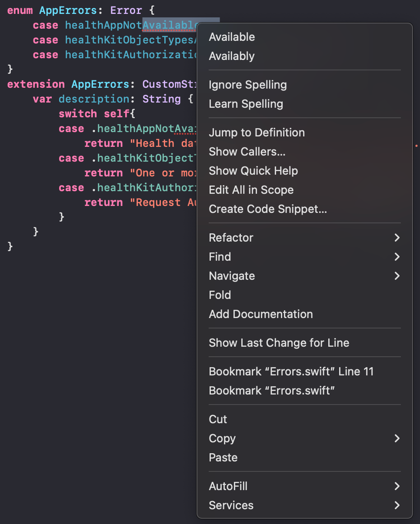Choose Ignore Spelling from the menu

click(x=247, y=85)
